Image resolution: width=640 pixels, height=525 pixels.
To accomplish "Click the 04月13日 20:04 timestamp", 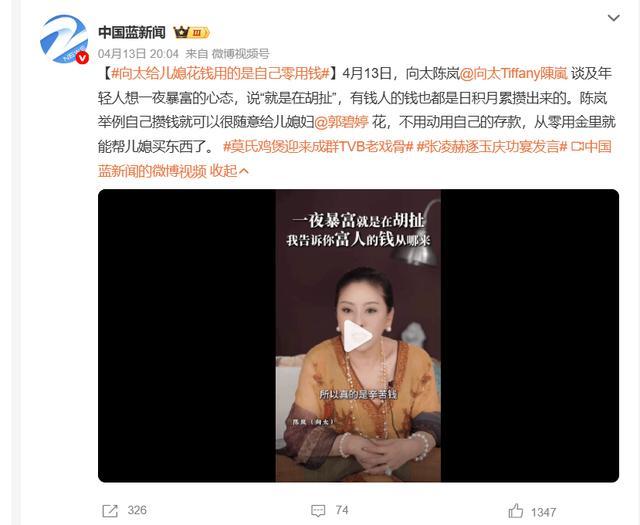I will [138, 53].
